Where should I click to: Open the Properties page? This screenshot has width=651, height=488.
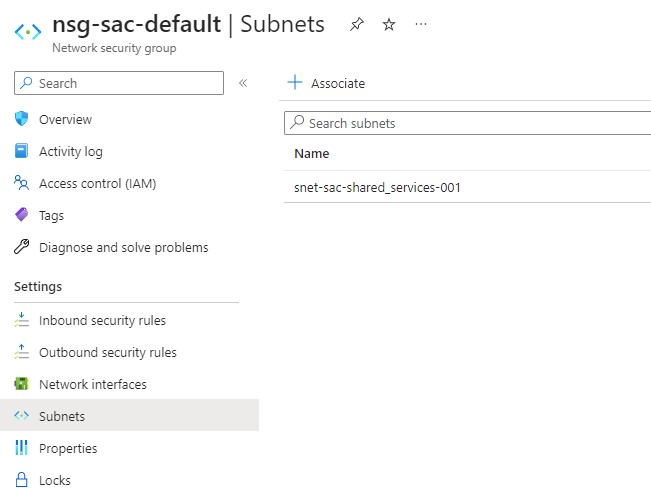[x=68, y=449]
